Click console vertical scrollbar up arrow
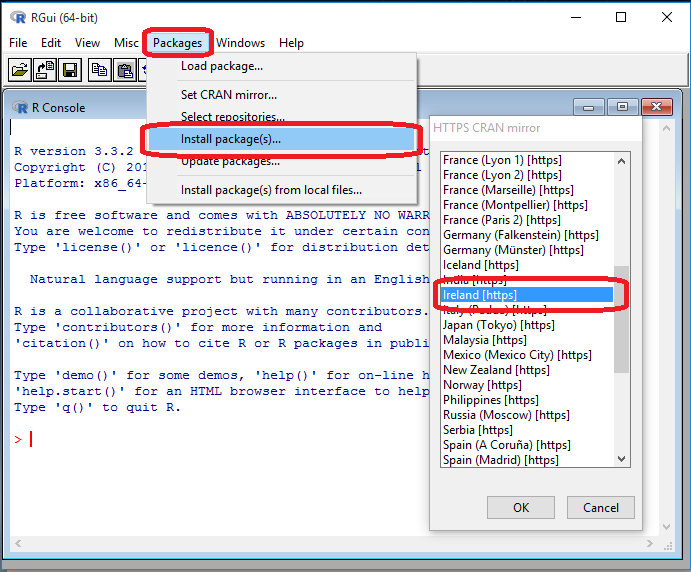The image size is (691, 572). coord(666,128)
